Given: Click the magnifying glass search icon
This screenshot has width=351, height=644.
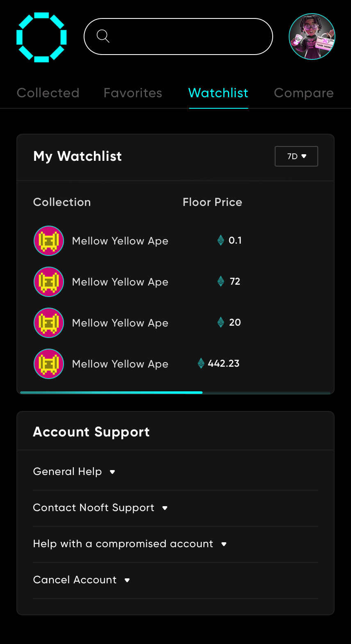Looking at the screenshot, I should (x=103, y=36).
